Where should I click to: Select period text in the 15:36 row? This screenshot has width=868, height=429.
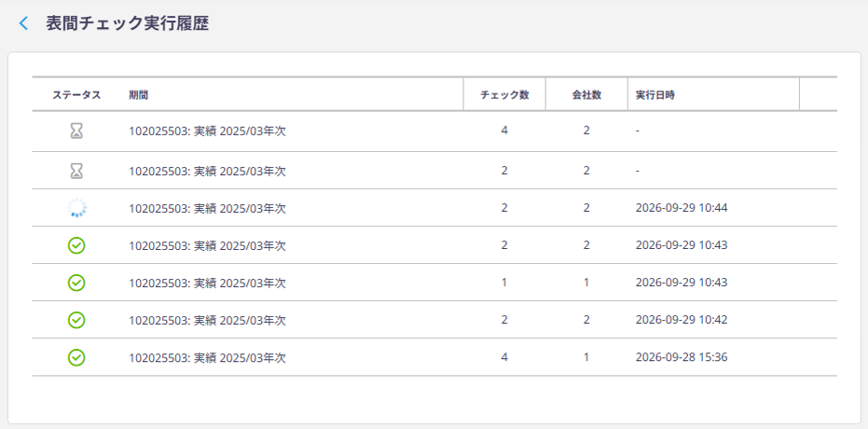(208, 358)
